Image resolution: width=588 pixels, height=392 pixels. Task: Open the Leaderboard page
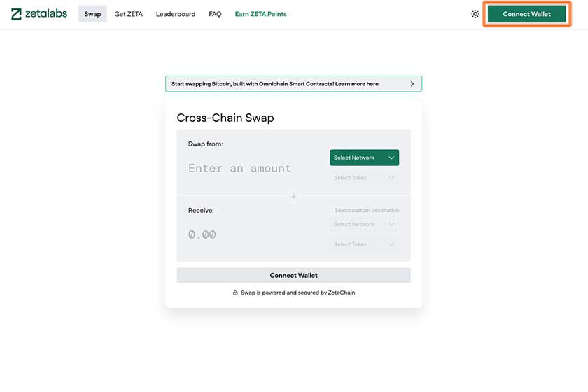tap(176, 14)
